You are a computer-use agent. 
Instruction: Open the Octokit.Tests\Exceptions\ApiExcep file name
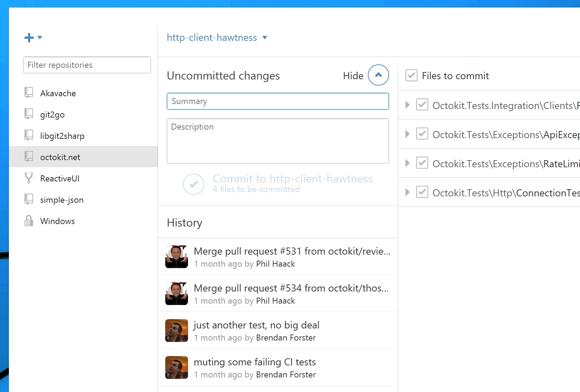coord(506,135)
